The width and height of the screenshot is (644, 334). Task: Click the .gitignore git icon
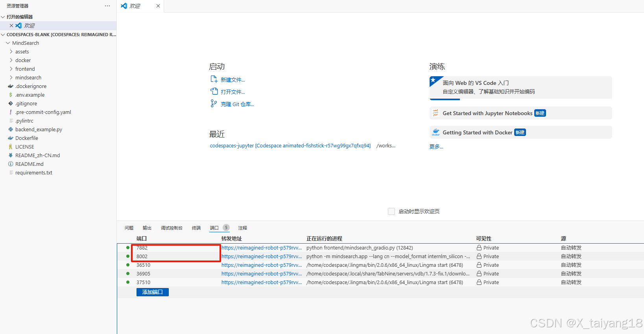pyautogui.click(x=11, y=104)
